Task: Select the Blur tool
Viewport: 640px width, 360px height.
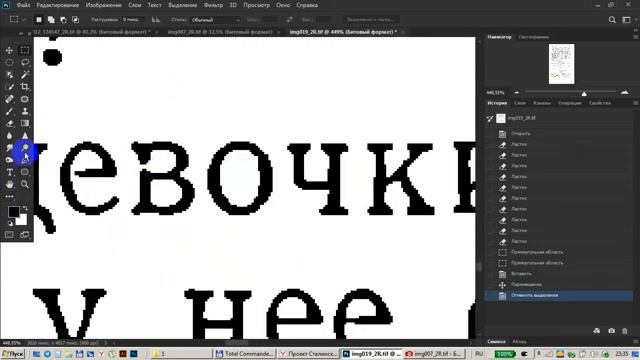Action: 9,136
